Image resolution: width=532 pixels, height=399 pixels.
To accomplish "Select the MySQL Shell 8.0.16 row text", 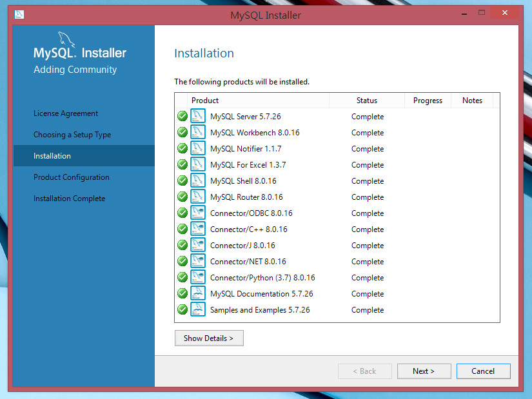I will [x=243, y=181].
